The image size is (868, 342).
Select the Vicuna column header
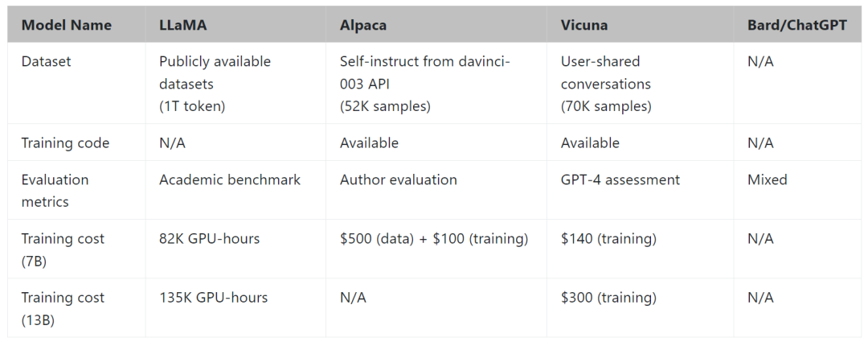pyautogui.click(x=584, y=25)
